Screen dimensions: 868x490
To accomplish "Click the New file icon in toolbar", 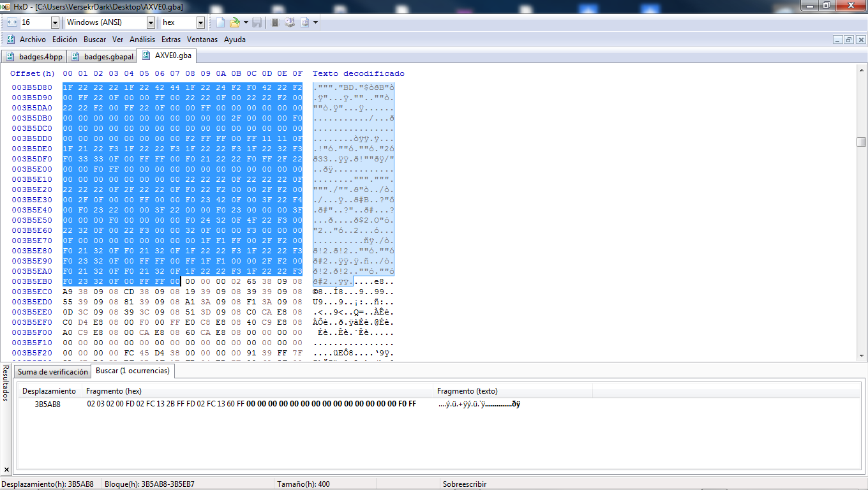I will tap(220, 22).
